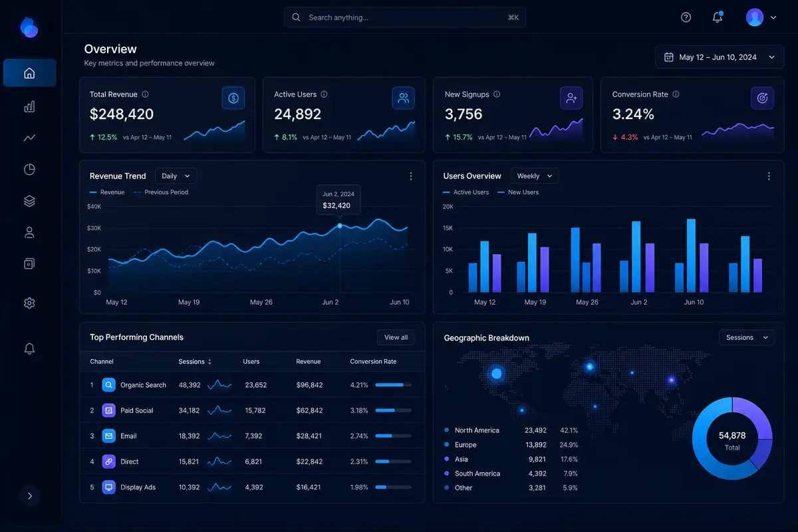
Task: Focus the Search anything field
Action: click(x=405, y=17)
